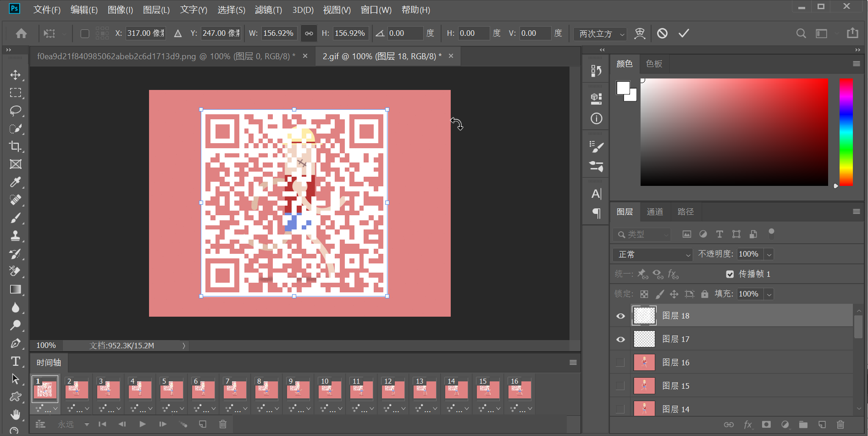
Task: Select the History Brush tool
Action: (x=16, y=254)
